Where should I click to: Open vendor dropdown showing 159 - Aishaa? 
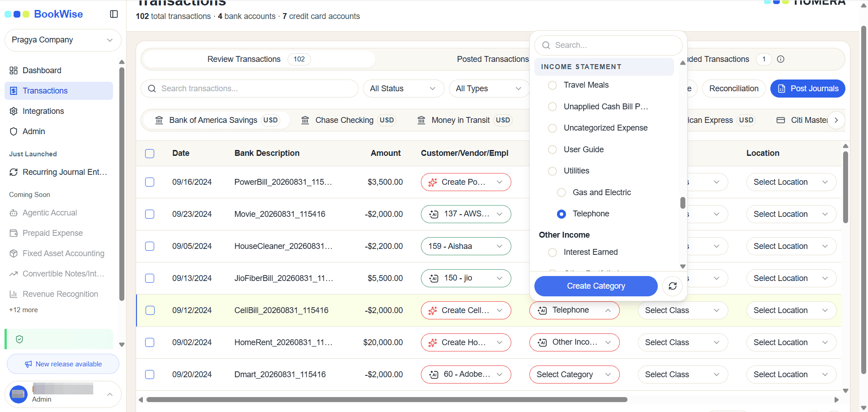click(466, 246)
